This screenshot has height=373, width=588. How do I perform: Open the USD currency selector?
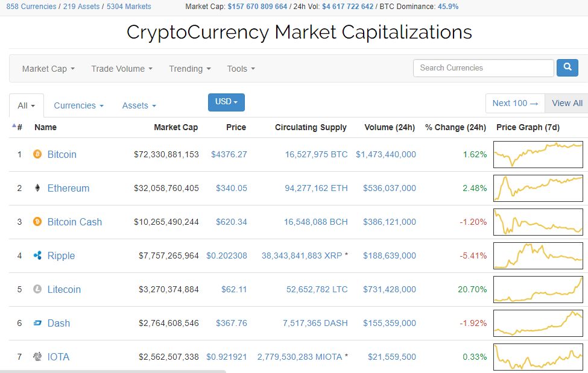point(226,102)
